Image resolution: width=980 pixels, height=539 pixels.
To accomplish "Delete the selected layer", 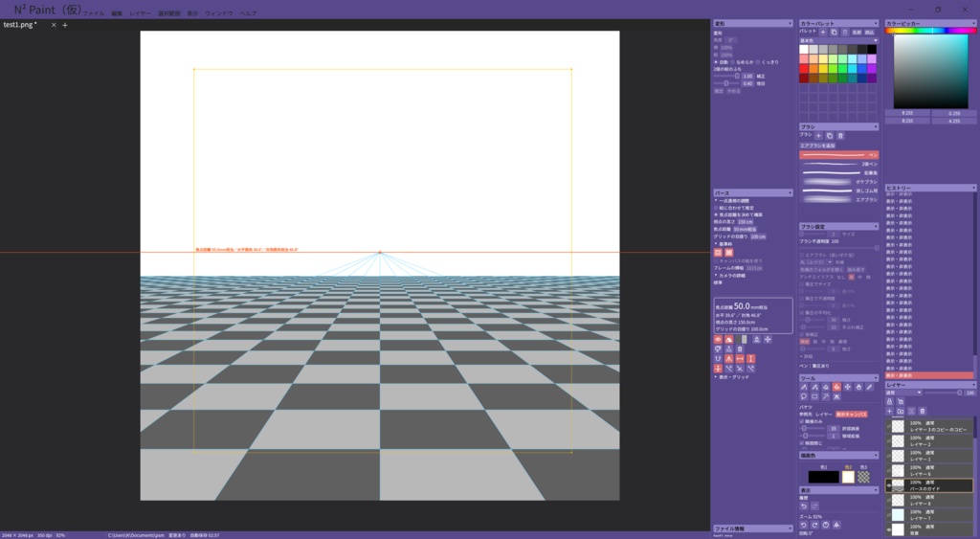I will pyautogui.click(x=923, y=412).
